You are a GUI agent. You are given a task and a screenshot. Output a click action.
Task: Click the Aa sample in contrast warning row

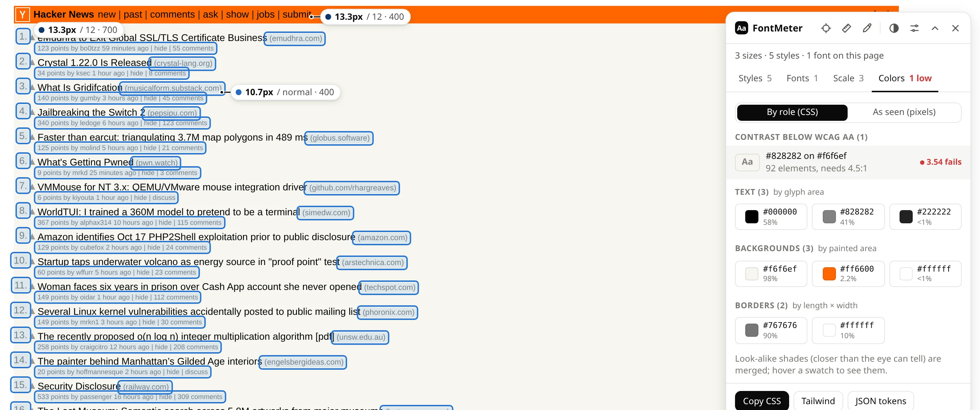coord(747,162)
